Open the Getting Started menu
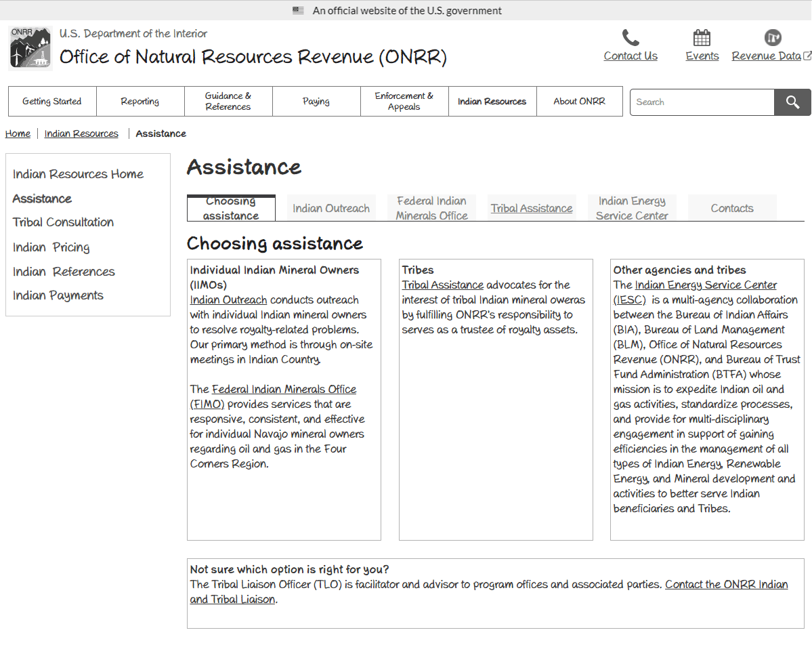The height and width of the screenshot is (645, 812). click(x=52, y=102)
